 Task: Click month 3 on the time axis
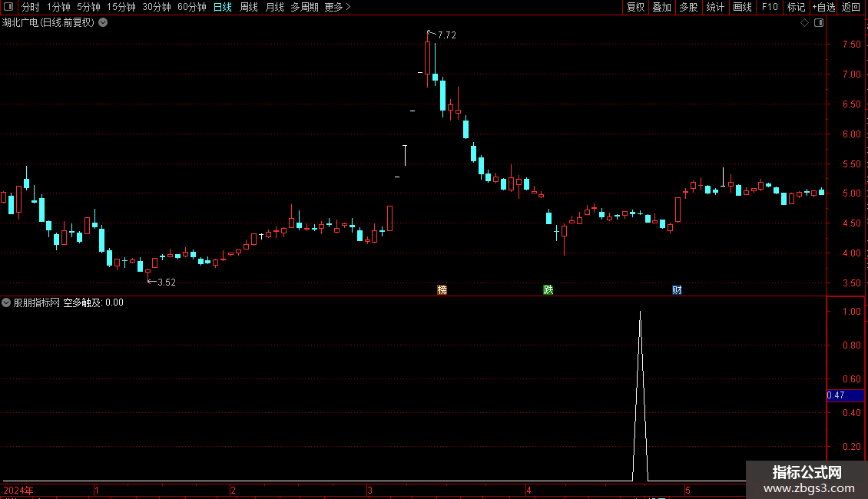pos(369,490)
